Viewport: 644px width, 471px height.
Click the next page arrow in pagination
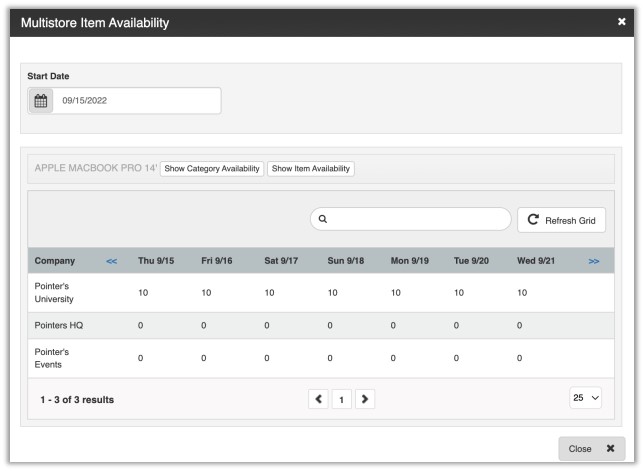365,400
